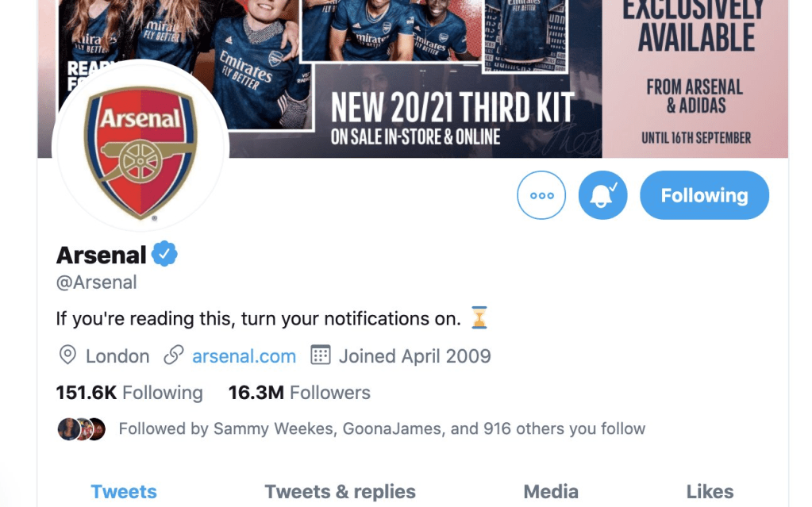Image resolution: width=812 pixels, height=507 pixels.
Task: Toggle the notification bell for Arsenal
Action: (x=602, y=195)
